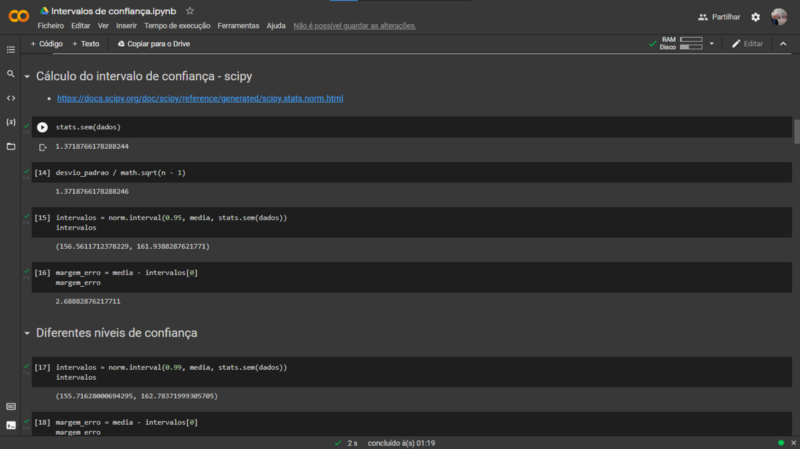This screenshot has height=449, width=800.
Task: Open the command palette icon in sidebar
Action: pos(11,407)
